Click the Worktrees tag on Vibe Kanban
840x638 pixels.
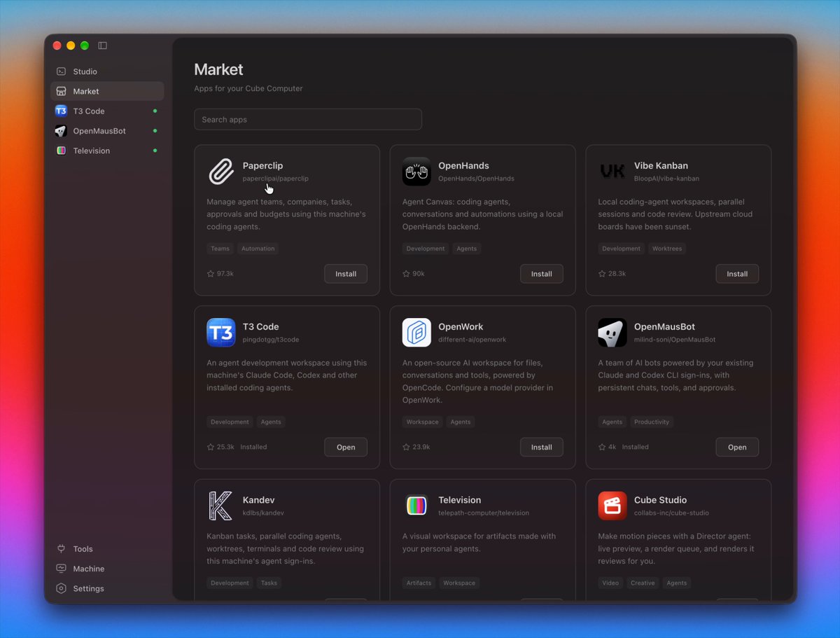tap(667, 249)
